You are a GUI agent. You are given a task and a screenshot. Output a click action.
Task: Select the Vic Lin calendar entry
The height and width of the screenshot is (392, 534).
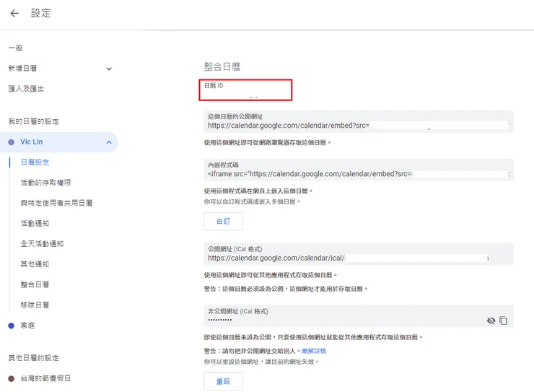[58, 142]
